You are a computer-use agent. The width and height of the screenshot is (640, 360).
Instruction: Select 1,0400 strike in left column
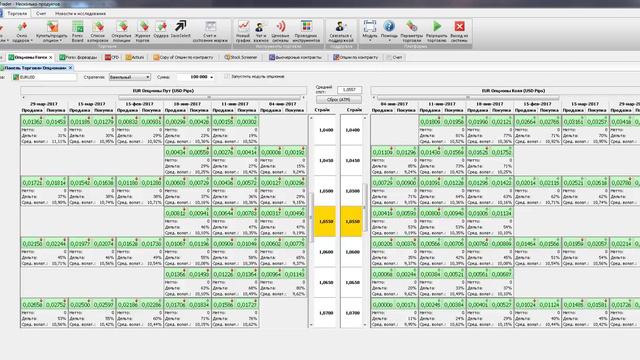[x=325, y=130]
